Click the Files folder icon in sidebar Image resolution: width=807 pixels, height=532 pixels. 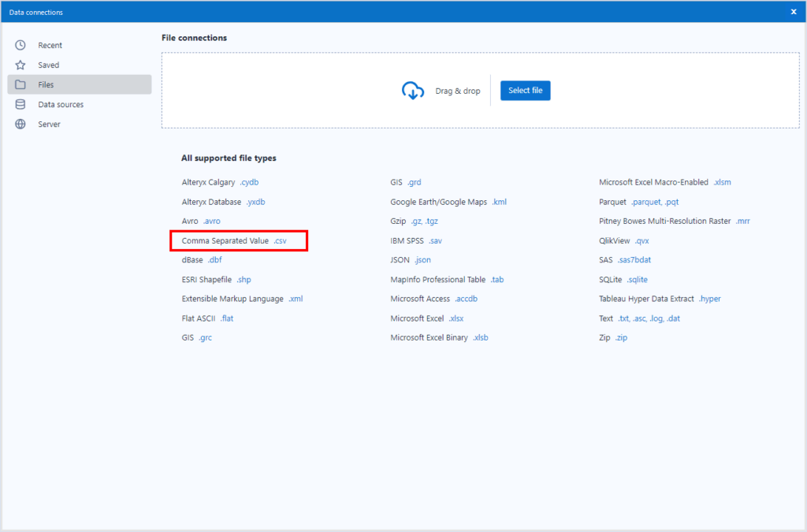tap(20, 85)
